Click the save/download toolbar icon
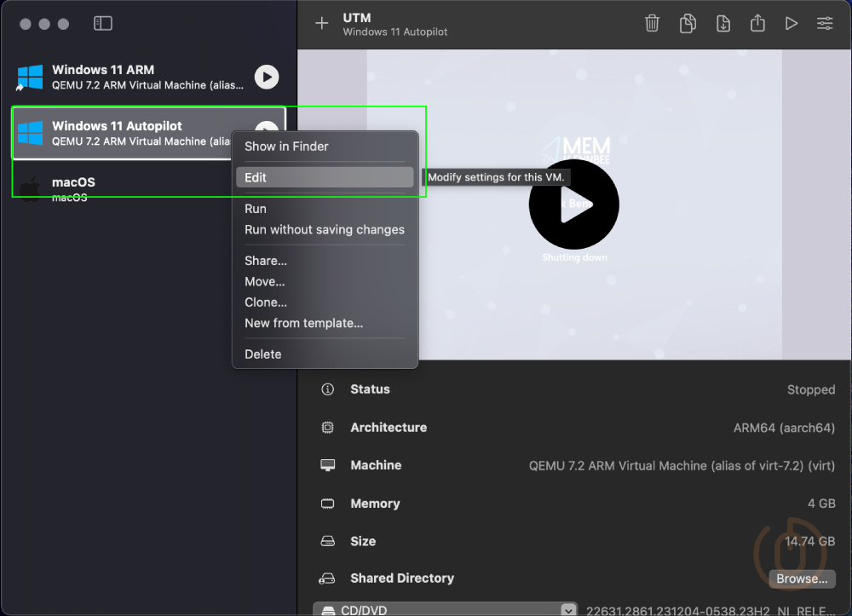This screenshot has width=852, height=616. (x=722, y=23)
